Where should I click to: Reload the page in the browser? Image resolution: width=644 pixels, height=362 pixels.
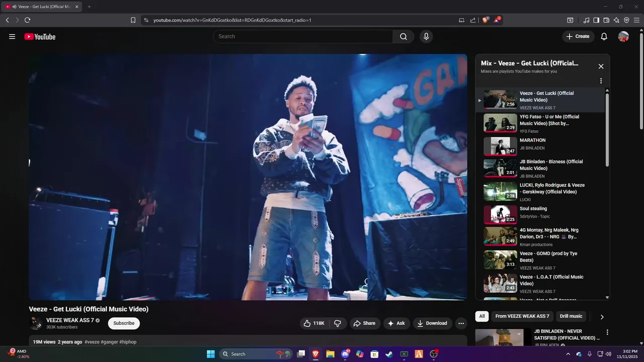(27, 20)
